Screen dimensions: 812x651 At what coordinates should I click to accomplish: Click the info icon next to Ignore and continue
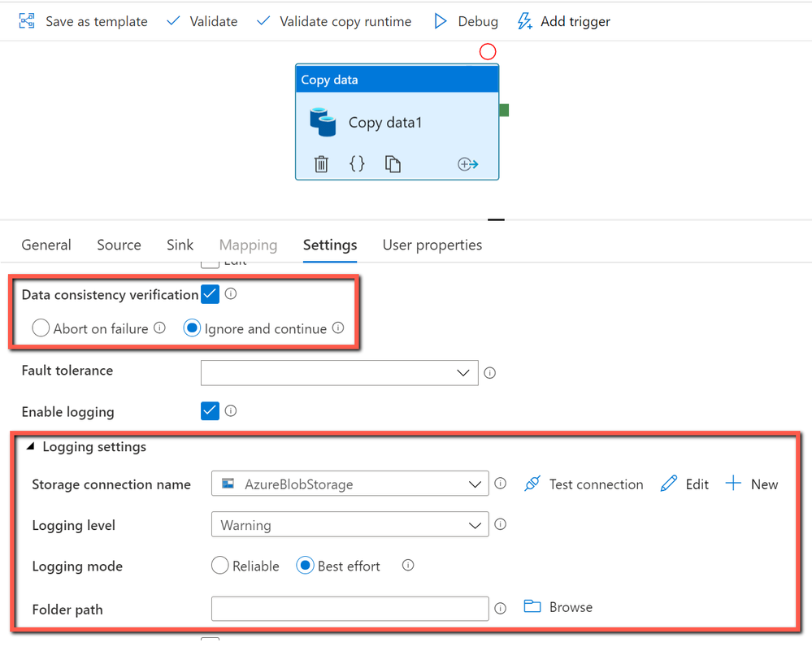click(x=338, y=328)
